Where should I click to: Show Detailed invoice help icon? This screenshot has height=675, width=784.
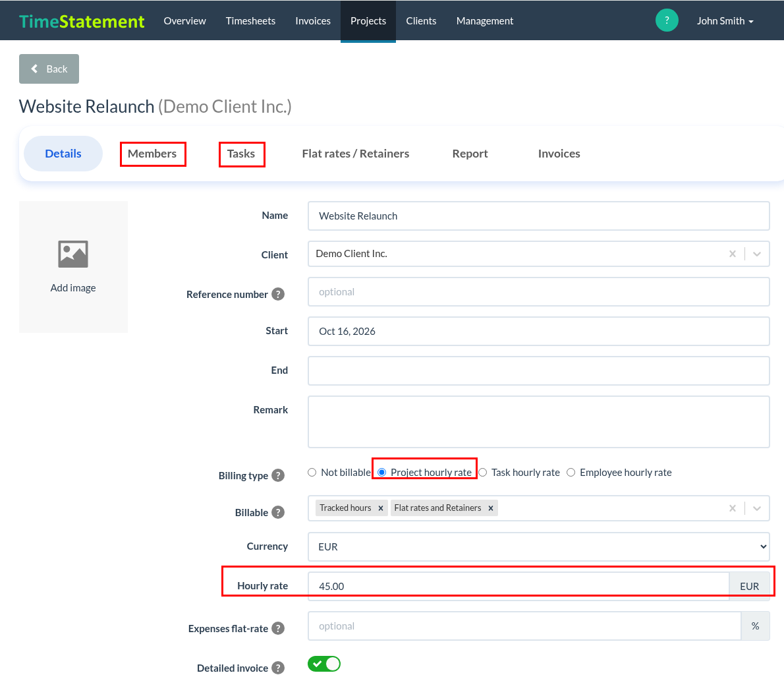(x=278, y=668)
